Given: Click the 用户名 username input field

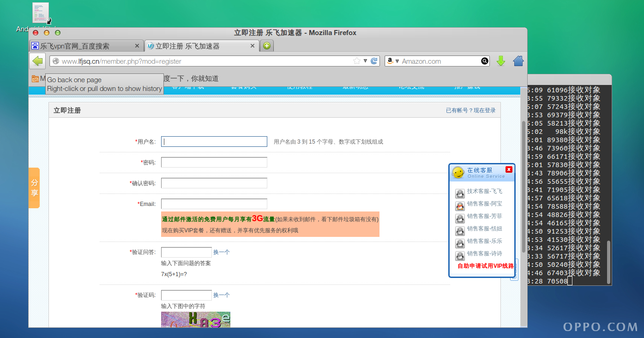Looking at the screenshot, I should (214, 141).
